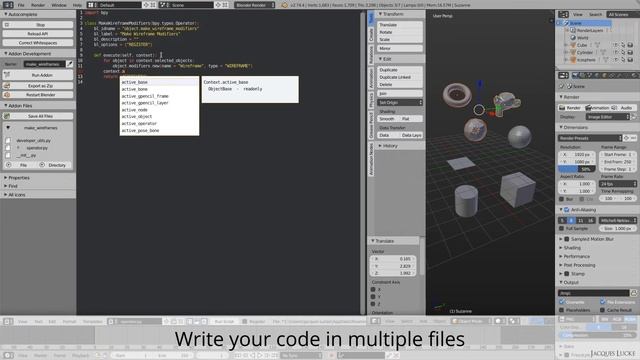Image resolution: width=640 pixels, height=360 pixels.
Task: Toggle constraint axis X checkbox
Action: pos(373,289)
